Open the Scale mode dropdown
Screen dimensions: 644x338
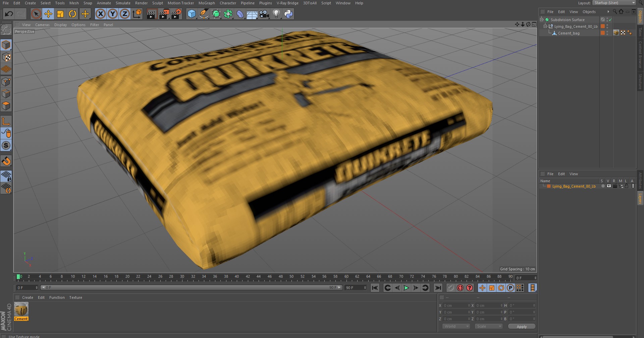[489, 326]
